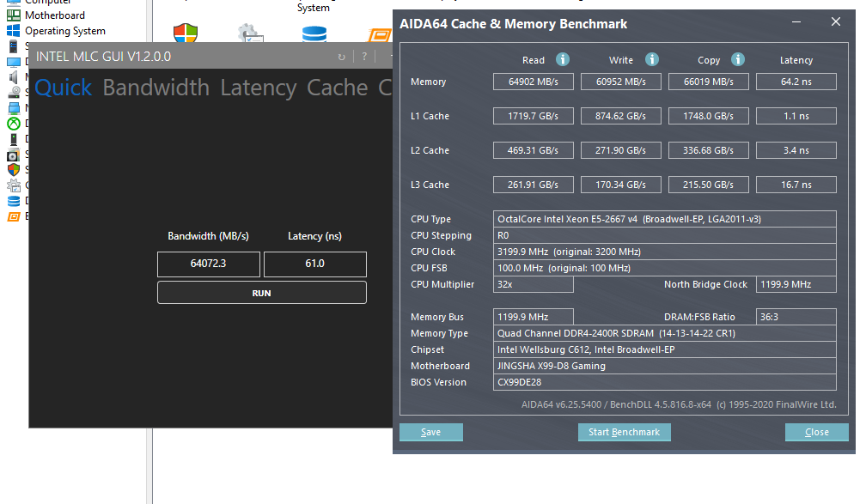Viewport: 866px width, 504px height.
Task: Open the large orange Benchmark icon in the main pane
Action: pyautogui.click(x=380, y=34)
